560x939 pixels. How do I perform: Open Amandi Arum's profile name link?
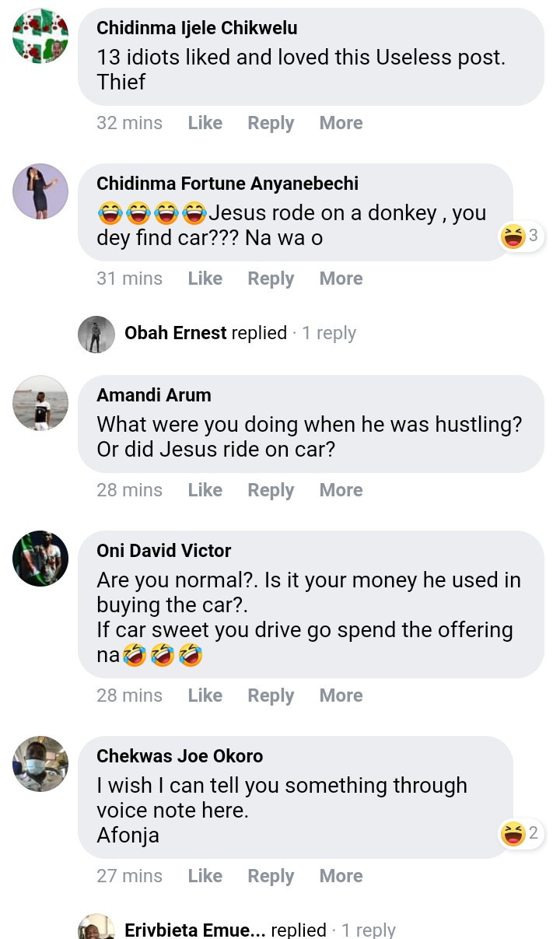click(154, 395)
